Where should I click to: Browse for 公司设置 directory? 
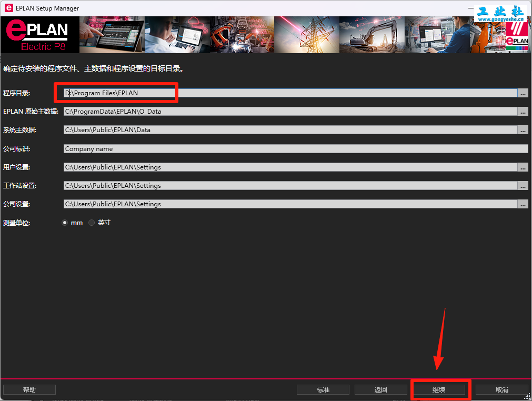(523, 204)
